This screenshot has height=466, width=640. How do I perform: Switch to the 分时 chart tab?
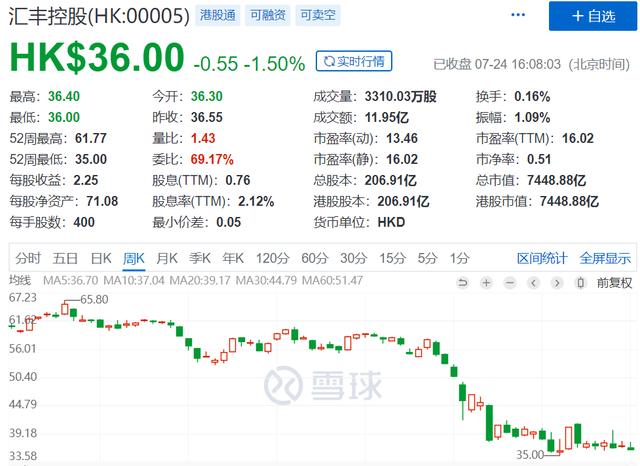(28, 258)
